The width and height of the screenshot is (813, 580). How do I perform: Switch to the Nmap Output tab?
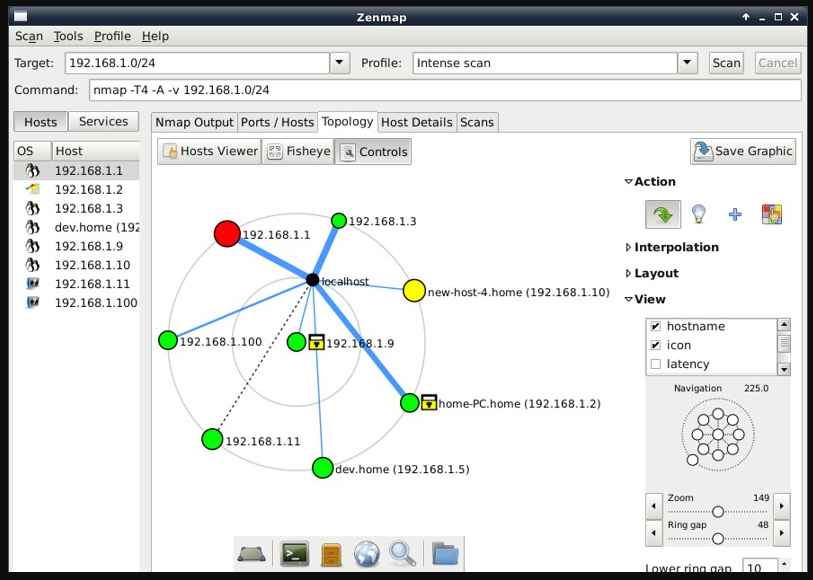[x=194, y=122]
